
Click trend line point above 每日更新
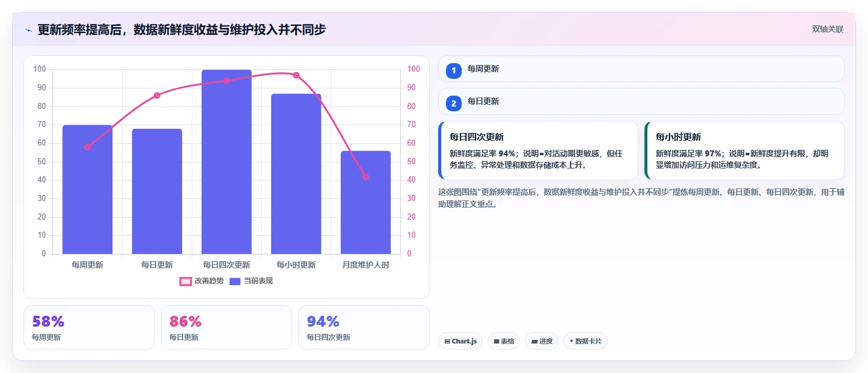157,95
